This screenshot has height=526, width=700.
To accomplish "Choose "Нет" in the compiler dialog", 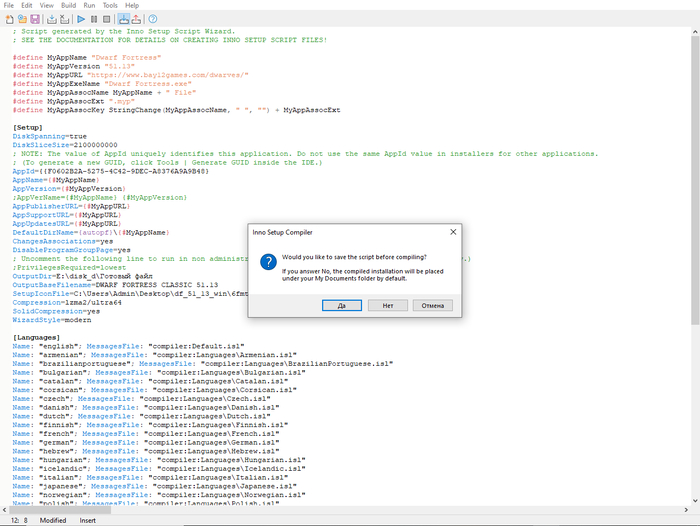I will [387, 304].
